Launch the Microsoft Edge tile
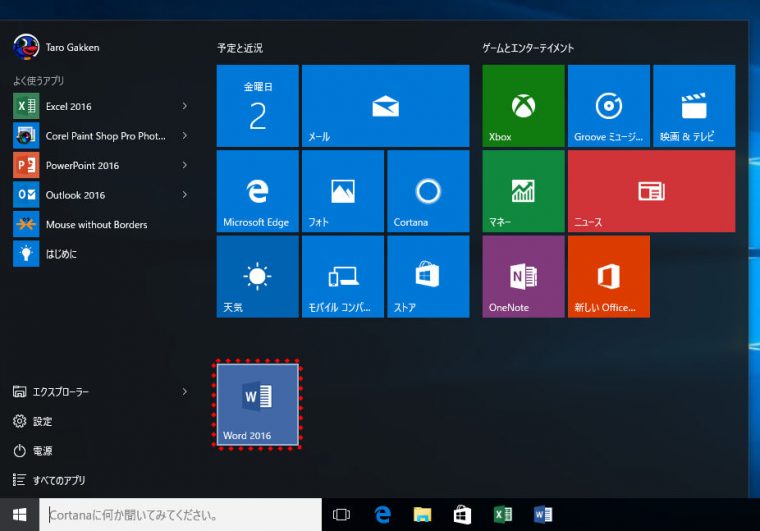 click(x=257, y=191)
